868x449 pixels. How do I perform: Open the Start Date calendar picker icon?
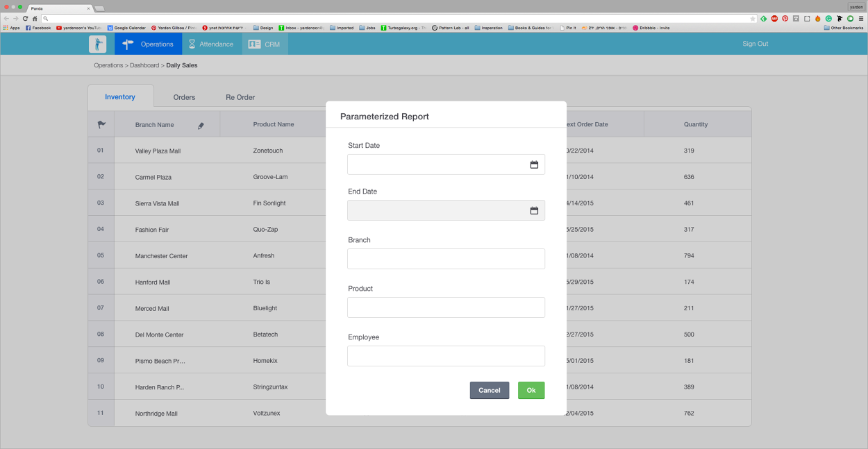(x=534, y=164)
